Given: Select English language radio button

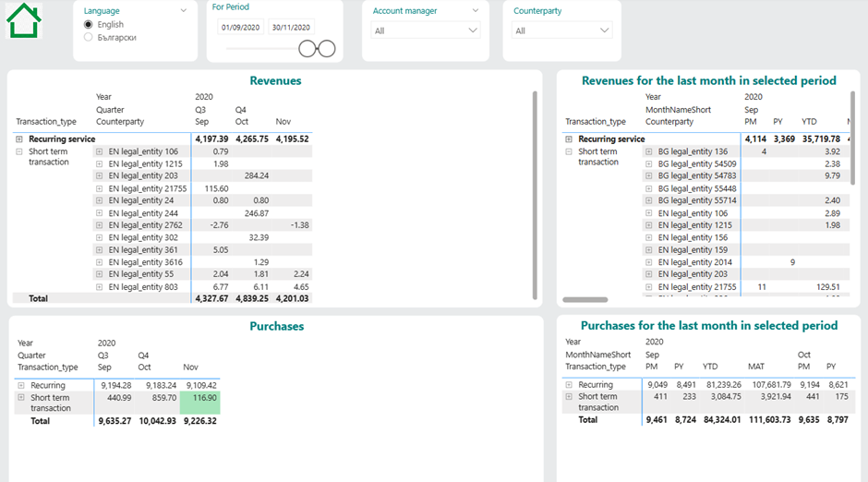Looking at the screenshot, I should [89, 25].
